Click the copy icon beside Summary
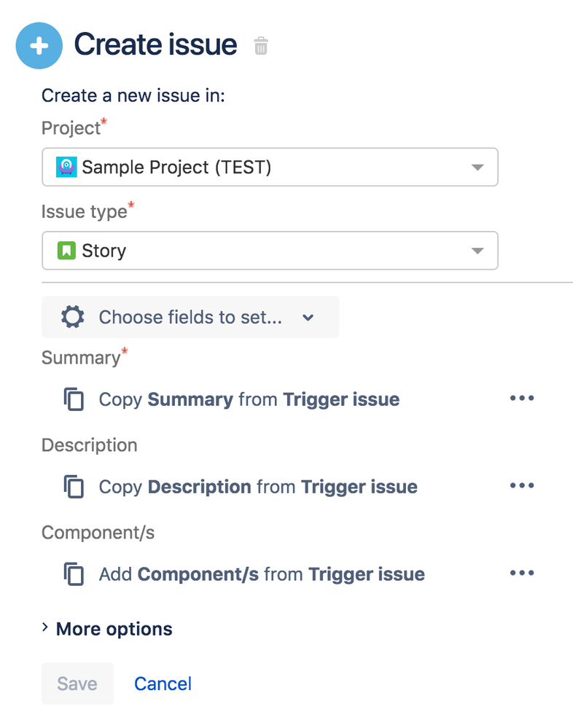 click(74, 399)
